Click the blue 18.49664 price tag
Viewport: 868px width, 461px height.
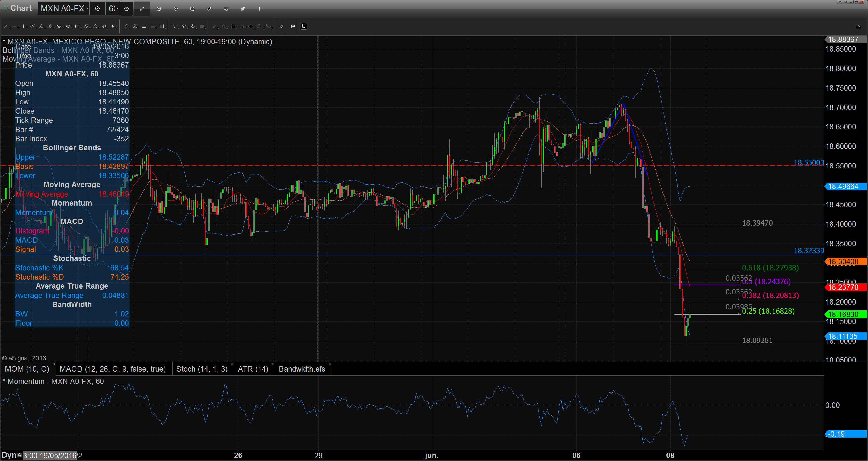tap(845, 186)
